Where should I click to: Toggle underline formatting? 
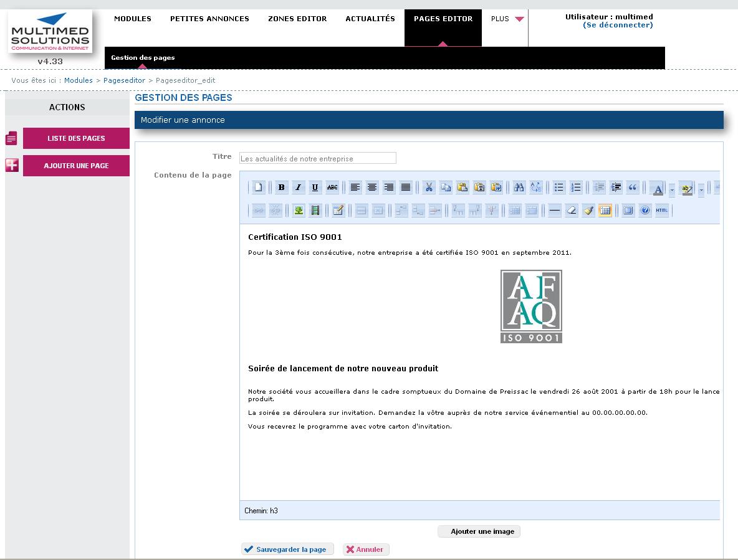pyautogui.click(x=315, y=187)
